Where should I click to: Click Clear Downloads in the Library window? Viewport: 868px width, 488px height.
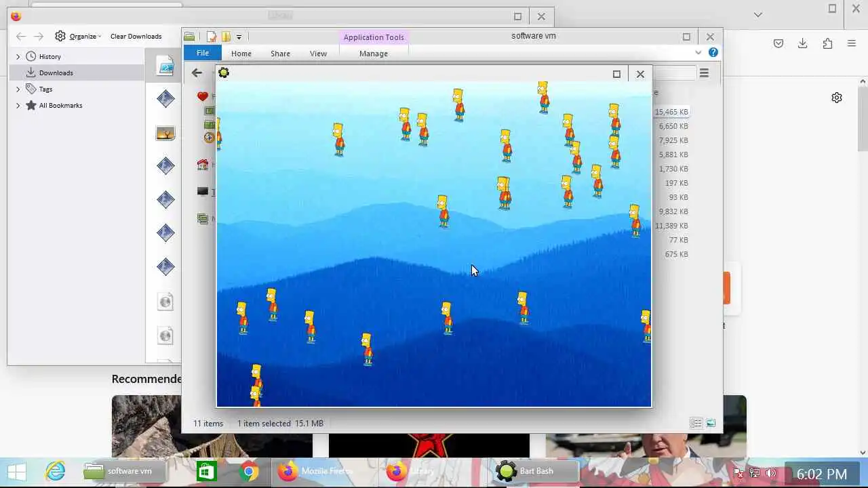[136, 36]
